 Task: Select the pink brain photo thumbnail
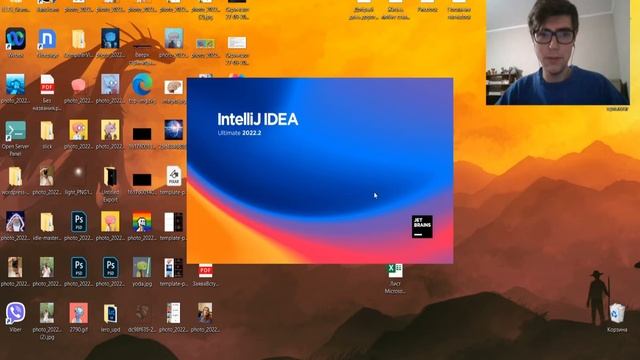click(78, 85)
